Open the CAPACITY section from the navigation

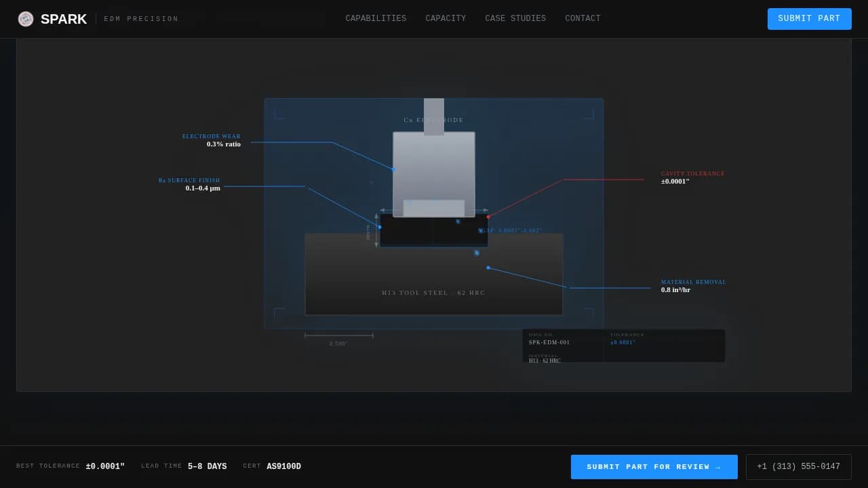click(446, 18)
